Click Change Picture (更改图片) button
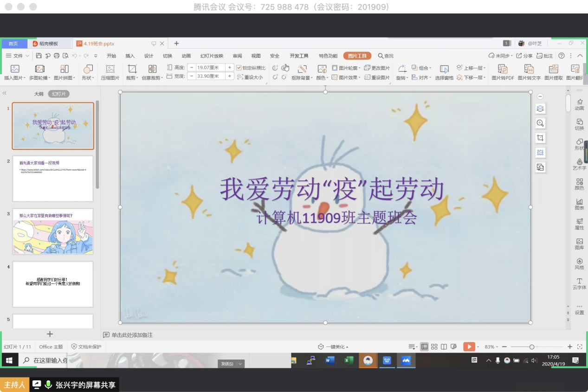The height and width of the screenshot is (392, 588). coord(377,68)
